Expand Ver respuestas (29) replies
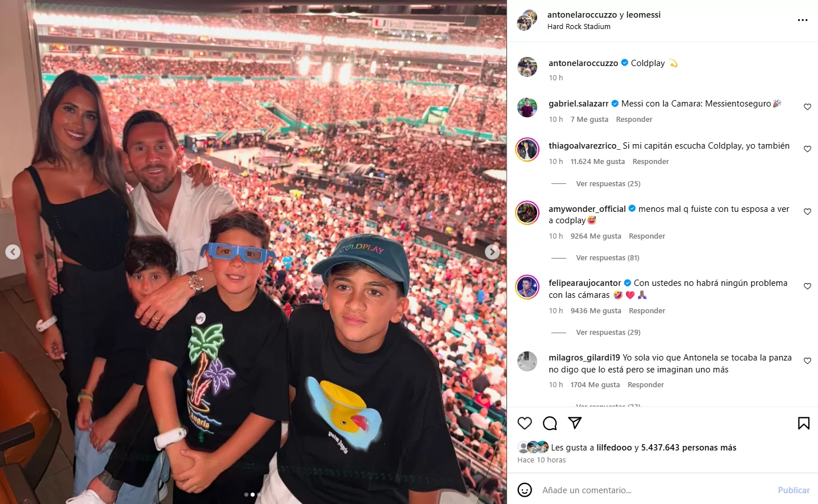Image resolution: width=818 pixels, height=504 pixels. (x=608, y=332)
